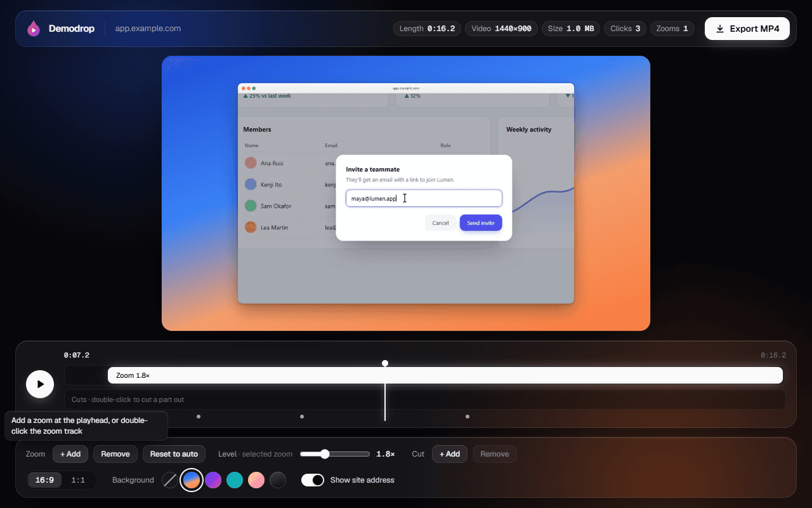Image resolution: width=812 pixels, height=508 pixels.
Task: Click the email input in the preview dialog
Action: [x=424, y=198]
